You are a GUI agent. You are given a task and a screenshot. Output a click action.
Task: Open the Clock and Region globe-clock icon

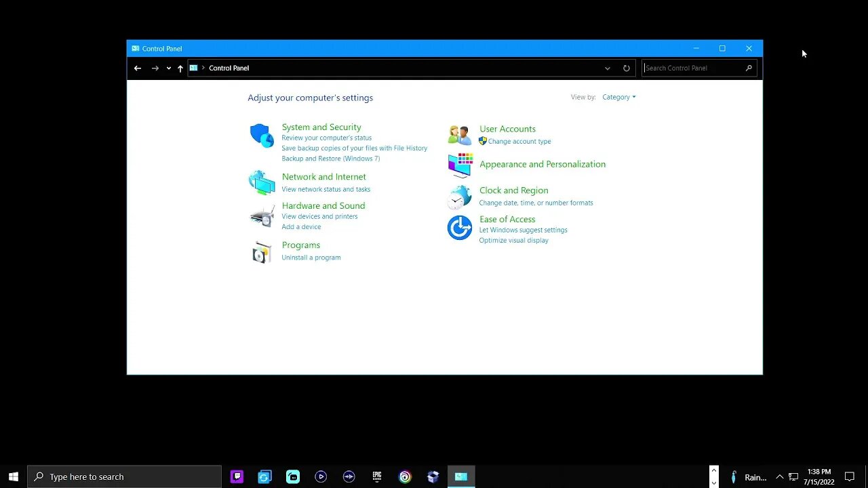click(x=460, y=197)
